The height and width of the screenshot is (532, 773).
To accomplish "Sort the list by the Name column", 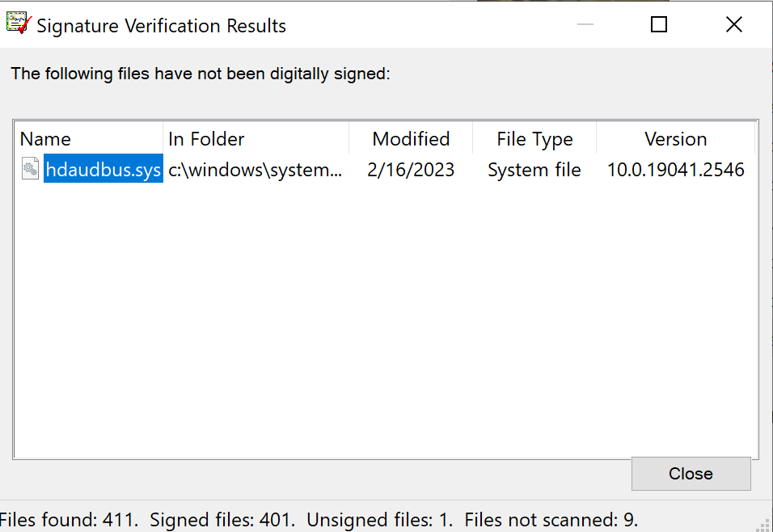I will point(89,139).
